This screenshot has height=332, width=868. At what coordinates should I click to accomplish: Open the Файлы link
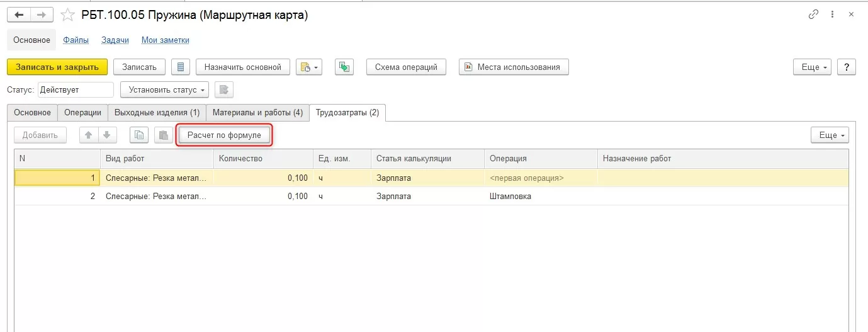(76, 40)
